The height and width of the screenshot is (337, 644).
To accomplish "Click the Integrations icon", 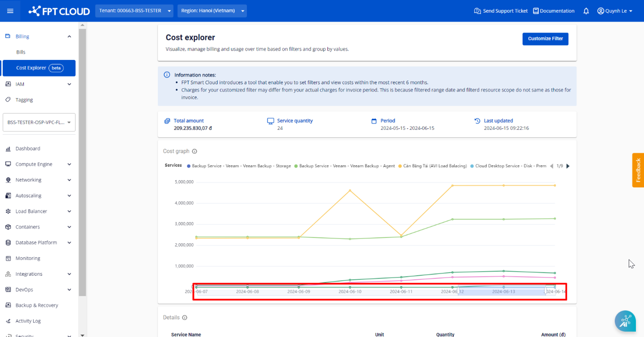I will click(8, 274).
